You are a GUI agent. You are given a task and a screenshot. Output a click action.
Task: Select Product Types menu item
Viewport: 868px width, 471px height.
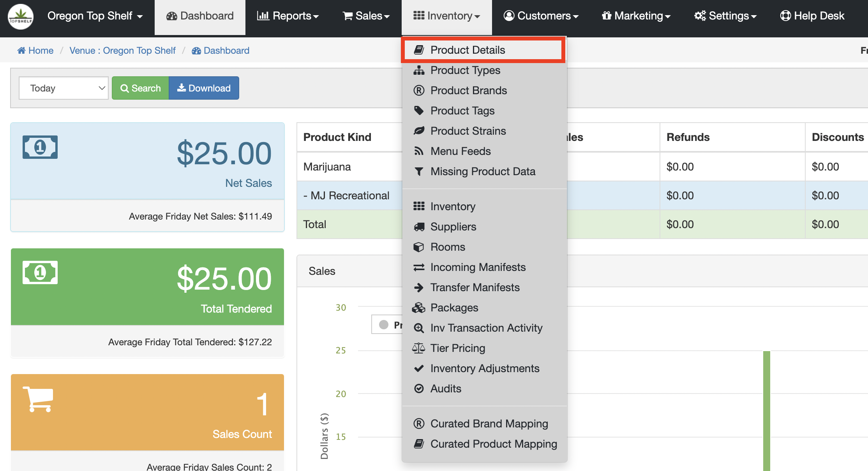click(x=484, y=70)
